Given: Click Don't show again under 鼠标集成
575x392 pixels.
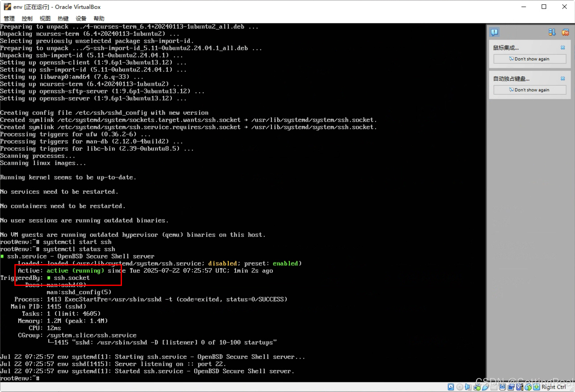Looking at the screenshot, I should pyautogui.click(x=530, y=59).
